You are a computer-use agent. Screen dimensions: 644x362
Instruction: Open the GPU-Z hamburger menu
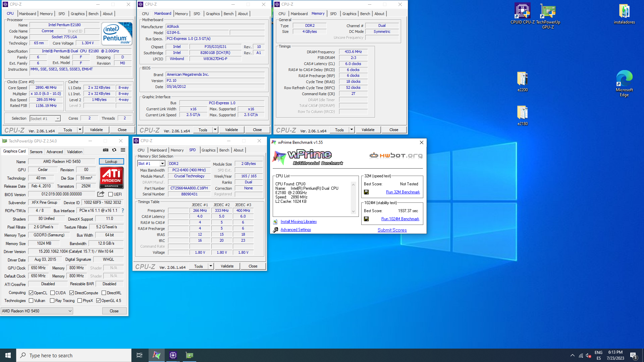[x=123, y=150]
